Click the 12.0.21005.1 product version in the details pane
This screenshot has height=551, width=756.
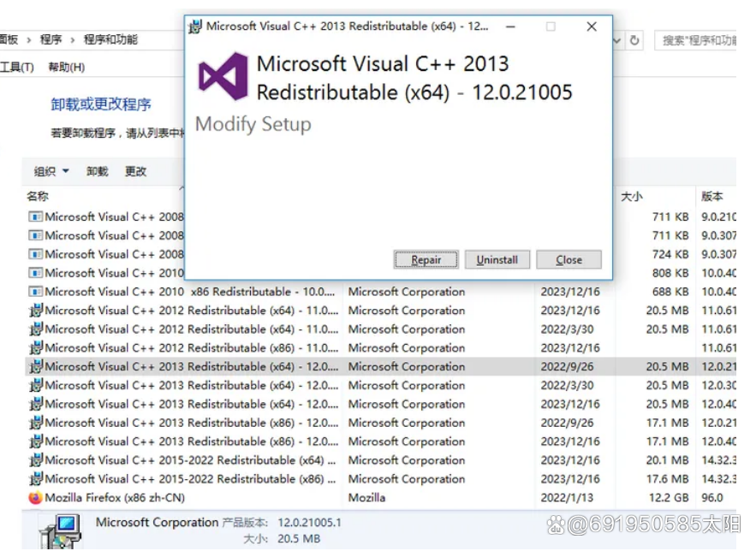(x=310, y=523)
